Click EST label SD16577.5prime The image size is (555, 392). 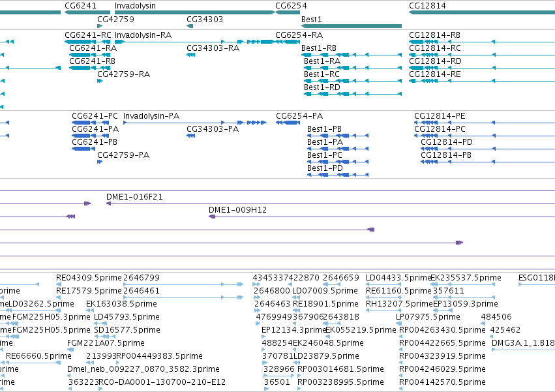[127, 331]
